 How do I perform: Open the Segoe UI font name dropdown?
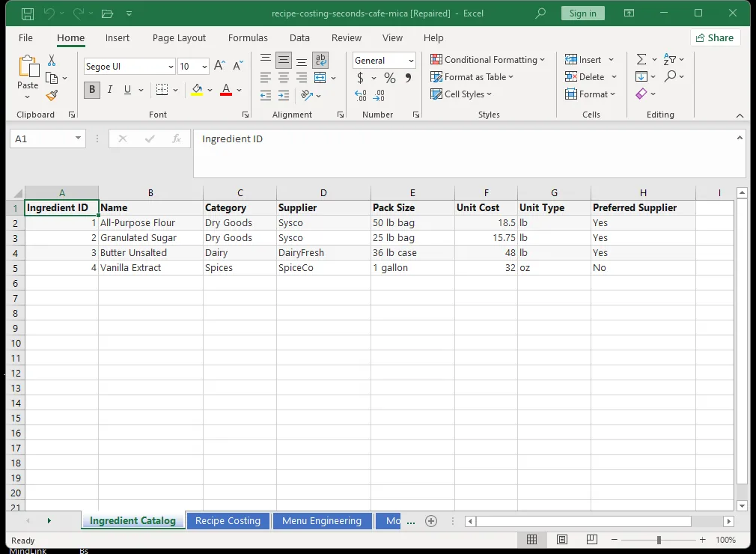[x=171, y=67]
